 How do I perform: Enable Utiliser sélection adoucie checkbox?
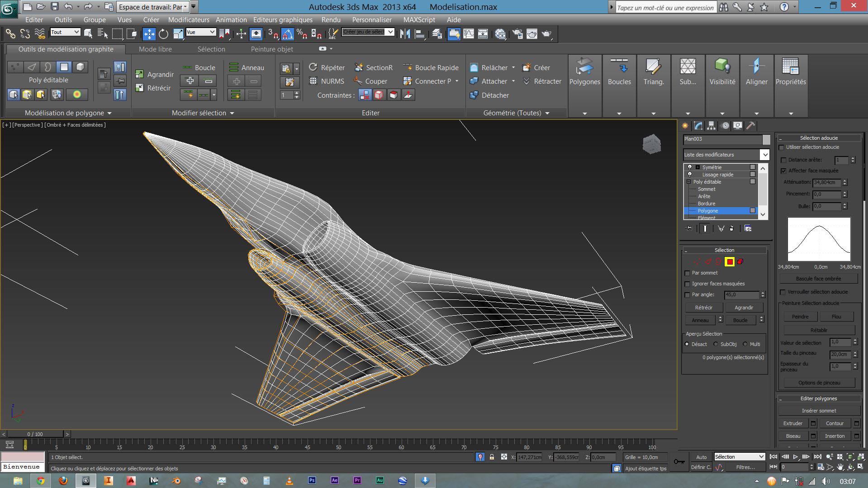(782, 147)
